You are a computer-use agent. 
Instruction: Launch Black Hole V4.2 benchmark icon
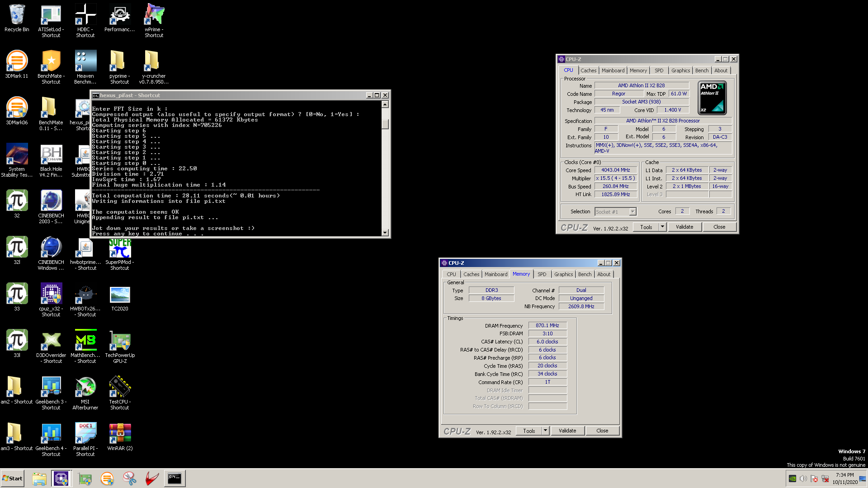[51, 160]
